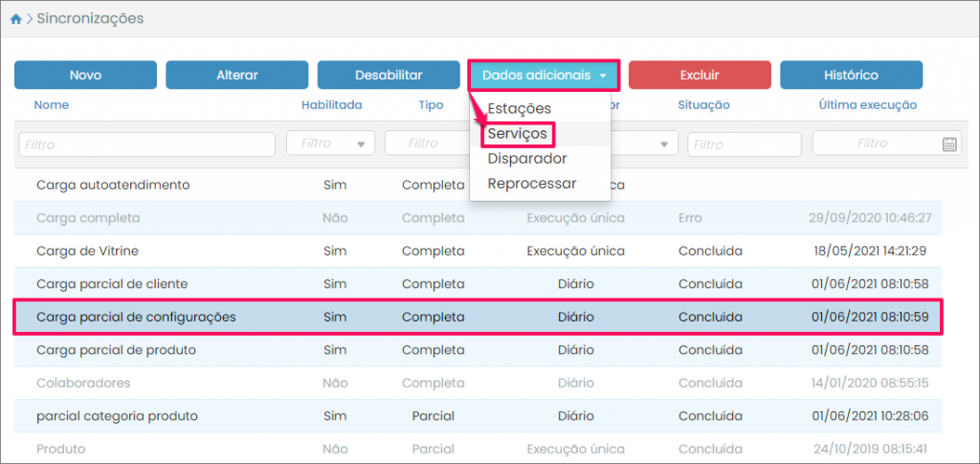The height and width of the screenshot is (464, 980).
Task: Choose Estações in the dropdown menu
Action: pos(519,108)
